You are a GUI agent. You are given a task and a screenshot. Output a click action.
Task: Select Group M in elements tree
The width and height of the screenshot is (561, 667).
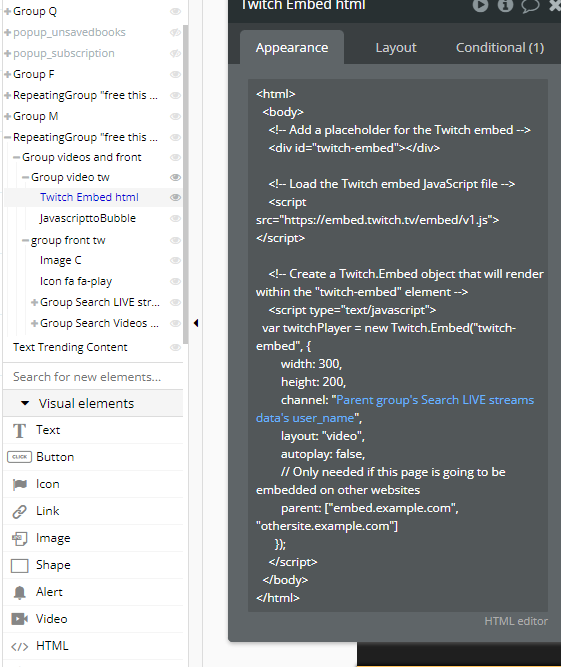pyautogui.click(x=36, y=116)
